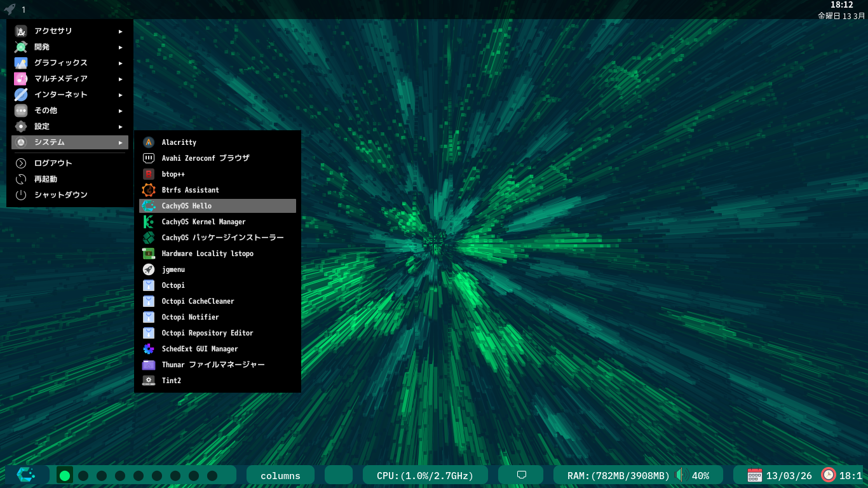Select 再起動 to reboot

(x=70, y=179)
